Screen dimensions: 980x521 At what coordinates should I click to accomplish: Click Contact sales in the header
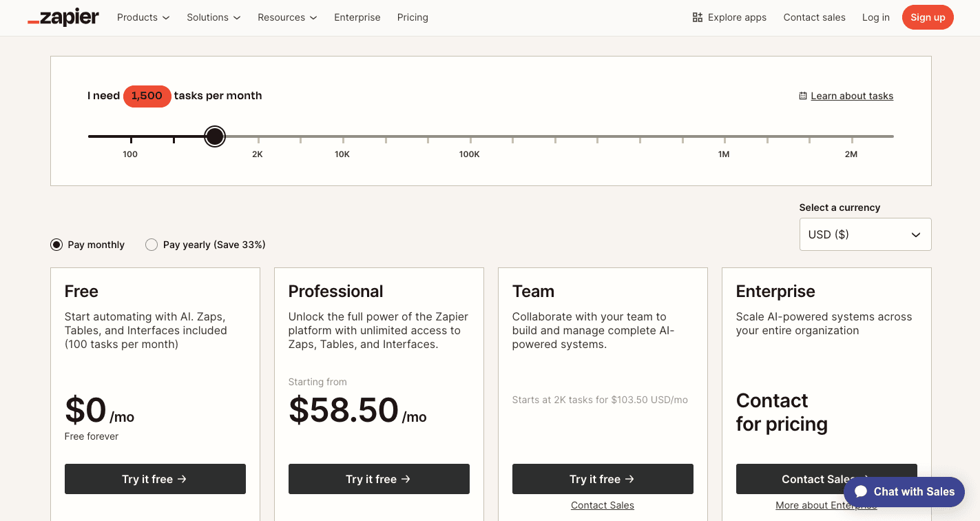tap(814, 17)
